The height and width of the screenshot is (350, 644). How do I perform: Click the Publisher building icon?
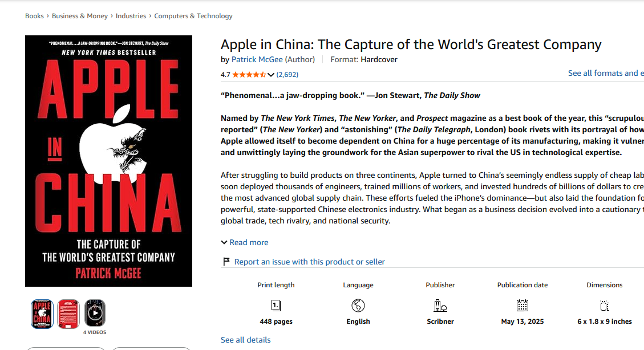[440, 306]
